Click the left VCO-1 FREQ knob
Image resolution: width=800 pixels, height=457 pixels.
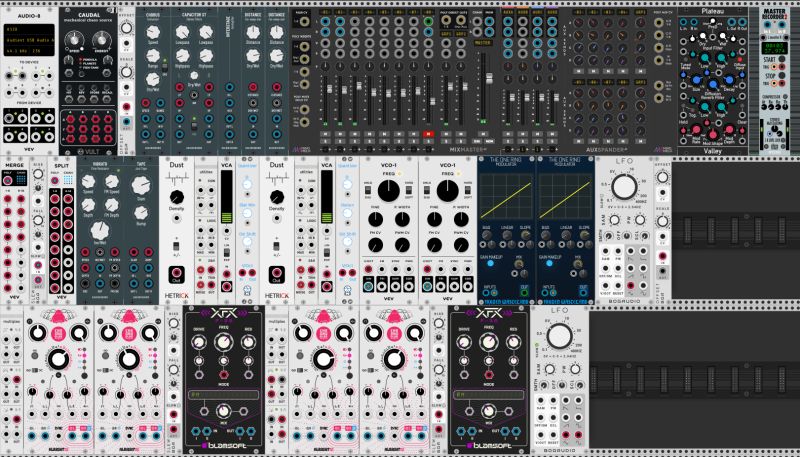coord(389,191)
